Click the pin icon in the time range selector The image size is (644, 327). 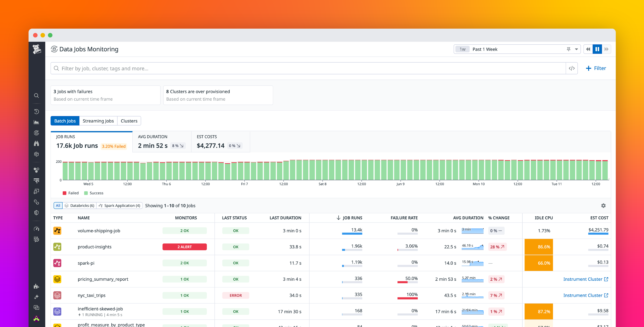[x=569, y=49]
